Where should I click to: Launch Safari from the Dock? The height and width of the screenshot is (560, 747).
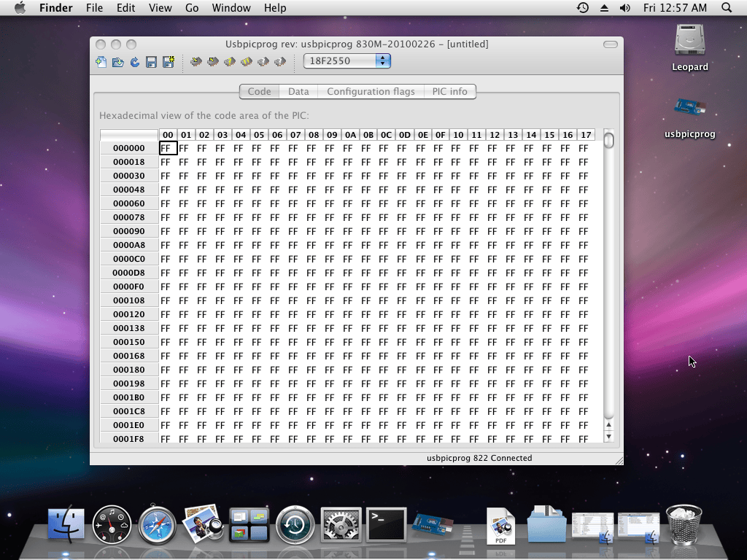[158, 525]
